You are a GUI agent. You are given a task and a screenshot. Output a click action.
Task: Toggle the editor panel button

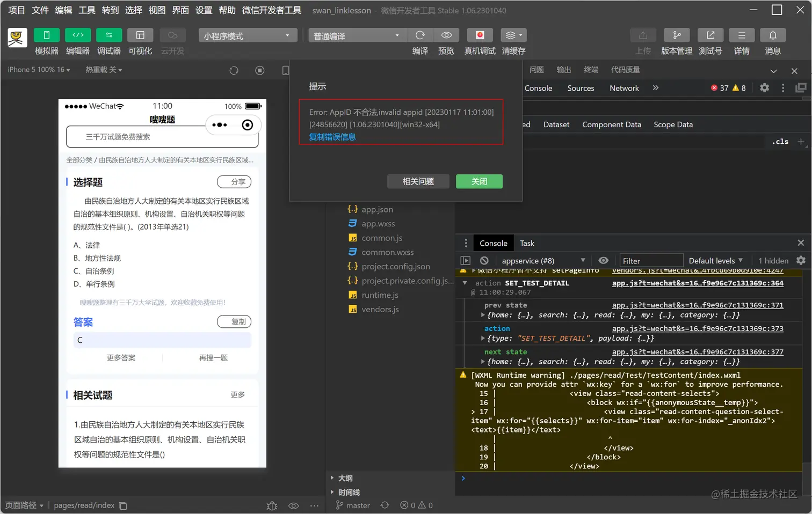click(x=78, y=35)
